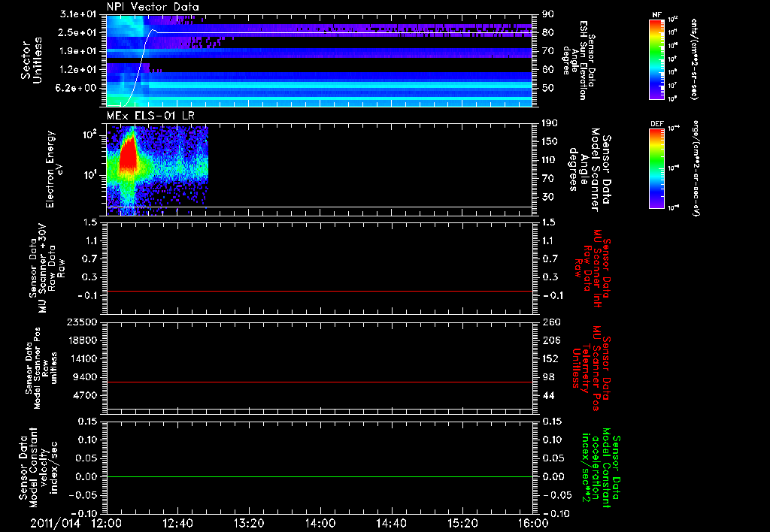Click the cnts/(cm**2-sr-sec) units label

pos(694,59)
